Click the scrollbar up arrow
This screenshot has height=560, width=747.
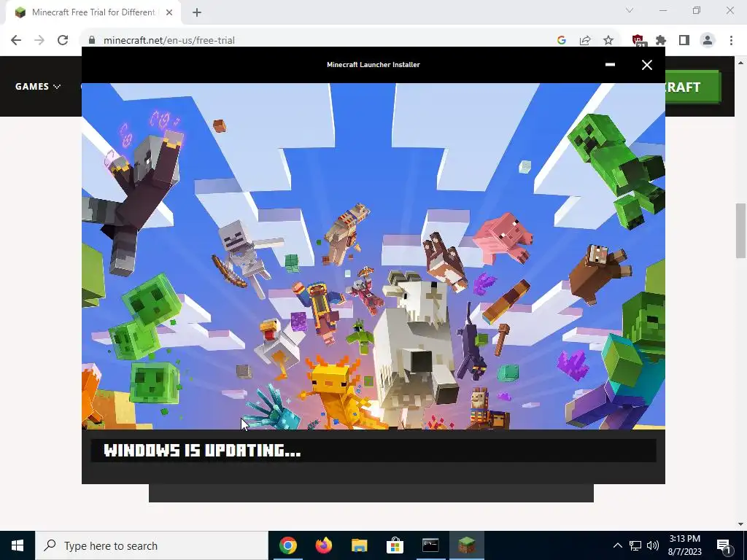coord(740,63)
